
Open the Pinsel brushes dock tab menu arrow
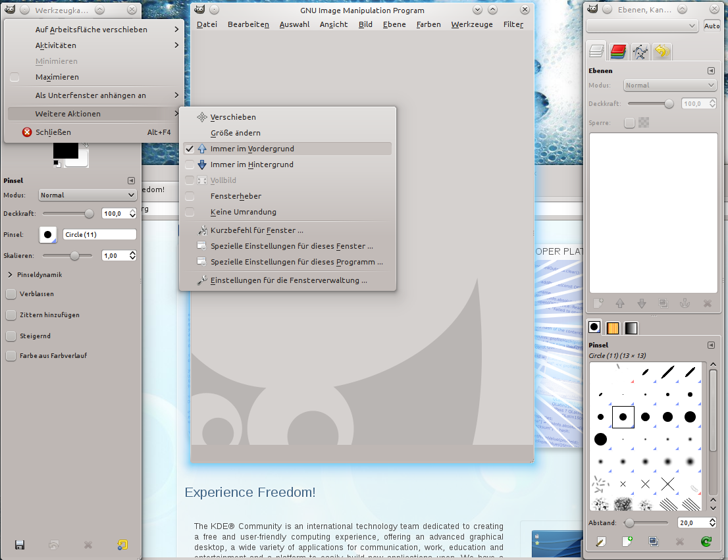(x=711, y=345)
